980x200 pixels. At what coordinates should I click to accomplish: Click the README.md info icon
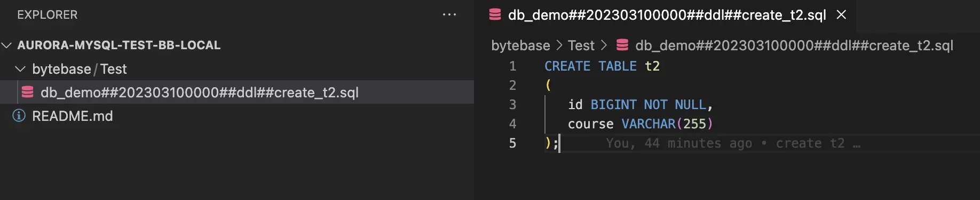[x=19, y=116]
